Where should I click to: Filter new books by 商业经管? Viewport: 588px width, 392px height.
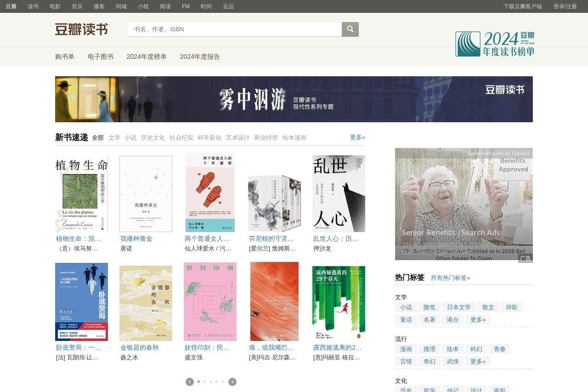(266, 137)
